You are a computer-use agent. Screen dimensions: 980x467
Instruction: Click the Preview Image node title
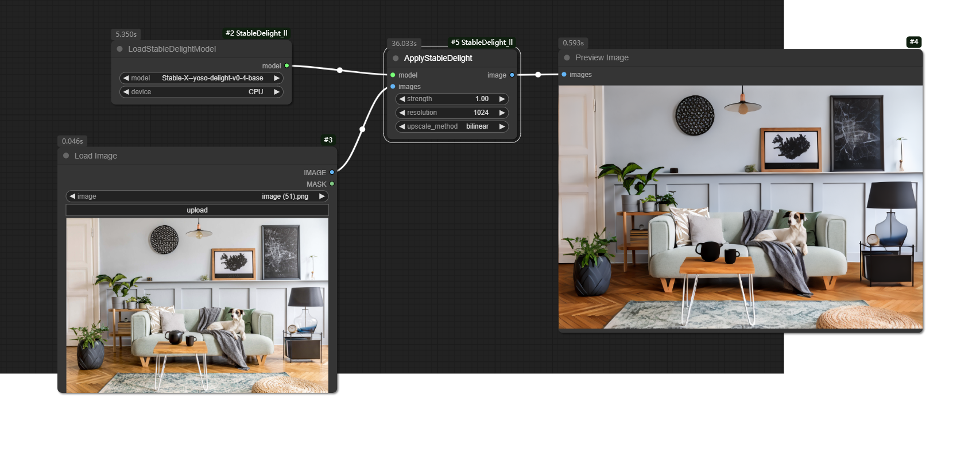602,57
